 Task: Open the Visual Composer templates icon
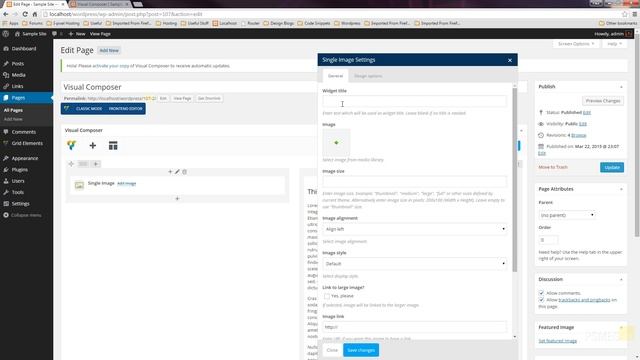pos(113,145)
